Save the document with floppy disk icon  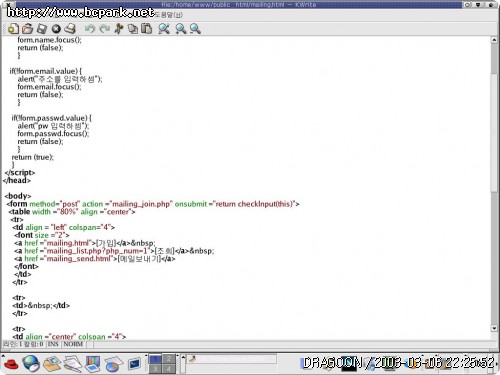(x=42, y=29)
